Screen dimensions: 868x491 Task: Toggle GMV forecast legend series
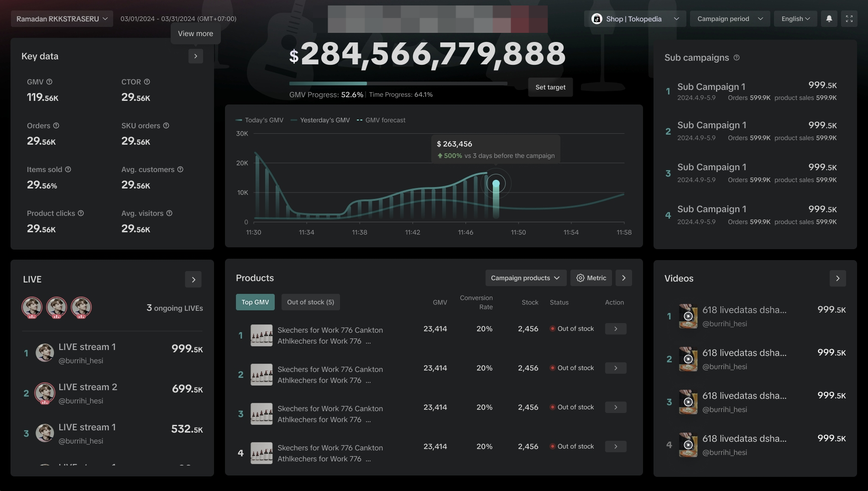381,120
